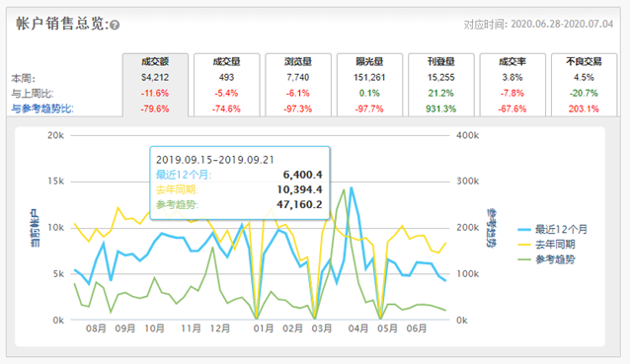The height and width of the screenshot is (364, 630).
Task: Click the -79.6% value under 成交额
Action: 155,109
